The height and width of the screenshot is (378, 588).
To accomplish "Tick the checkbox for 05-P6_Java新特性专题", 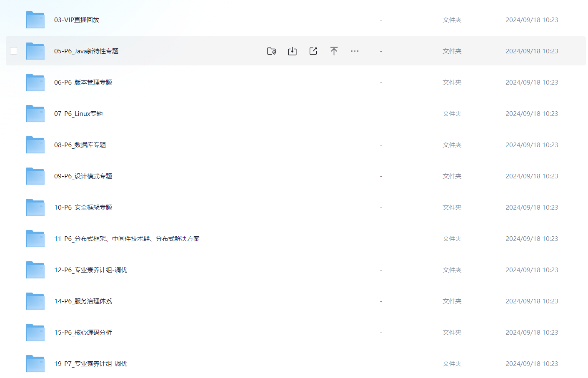I will pos(14,51).
